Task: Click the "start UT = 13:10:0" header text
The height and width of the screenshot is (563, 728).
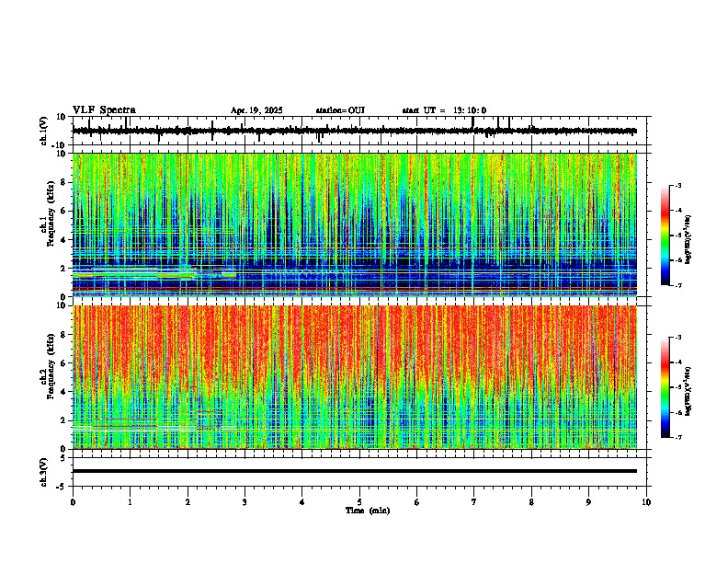Action: [x=444, y=110]
